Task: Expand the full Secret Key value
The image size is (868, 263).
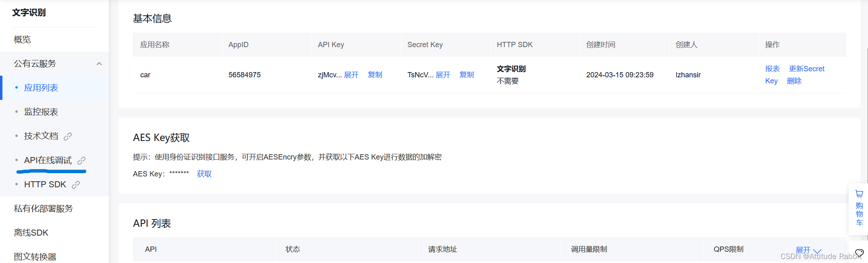Action: point(443,75)
